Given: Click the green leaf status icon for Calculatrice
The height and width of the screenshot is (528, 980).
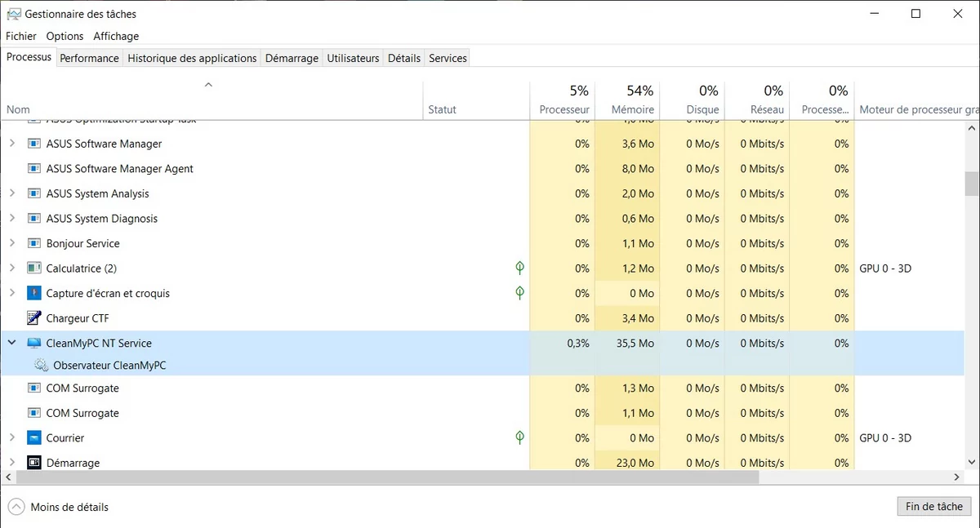Looking at the screenshot, I should click(x=519, y=268).
